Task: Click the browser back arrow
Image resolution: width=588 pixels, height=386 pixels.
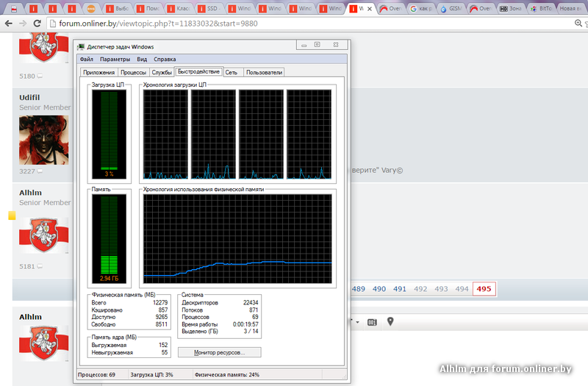Action: click(7, 24)
